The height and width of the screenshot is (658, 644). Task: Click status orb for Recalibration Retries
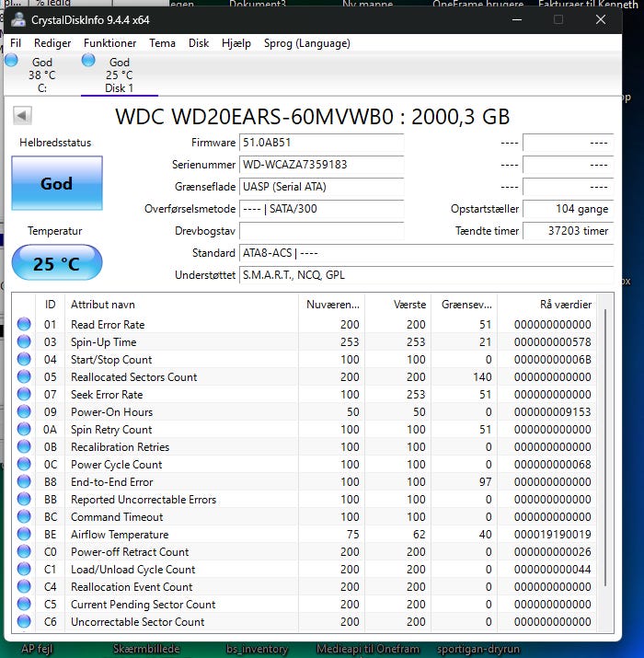[x=24, y=446]
